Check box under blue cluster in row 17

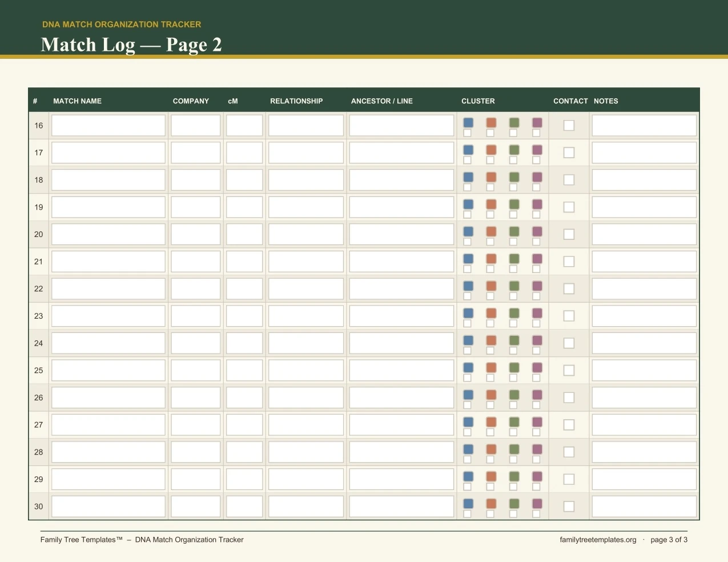coord(468,160)
